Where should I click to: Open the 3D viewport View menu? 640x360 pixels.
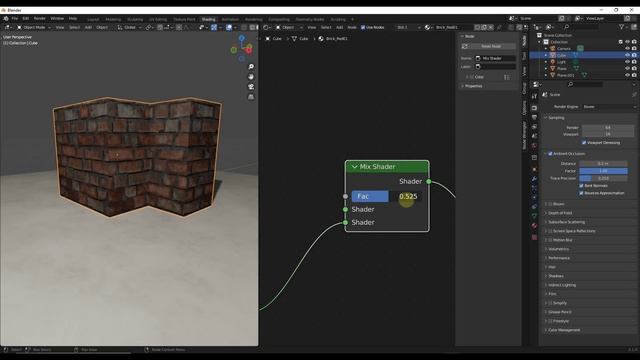tap(60, 27)
